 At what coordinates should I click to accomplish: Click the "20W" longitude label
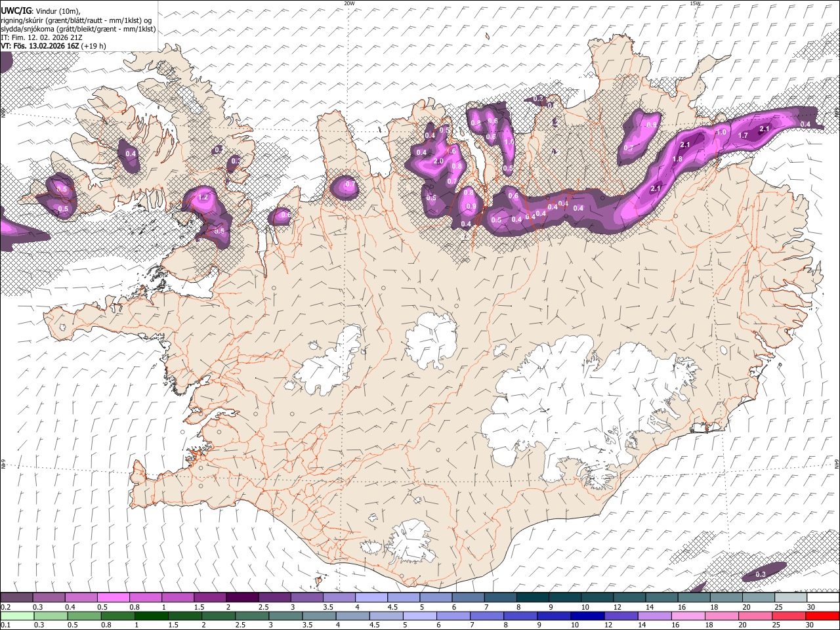pos(349,3)
